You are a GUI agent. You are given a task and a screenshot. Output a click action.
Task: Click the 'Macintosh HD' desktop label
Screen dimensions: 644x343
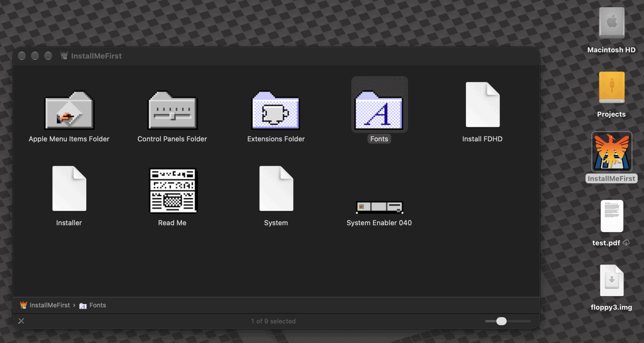click(611, 50)
